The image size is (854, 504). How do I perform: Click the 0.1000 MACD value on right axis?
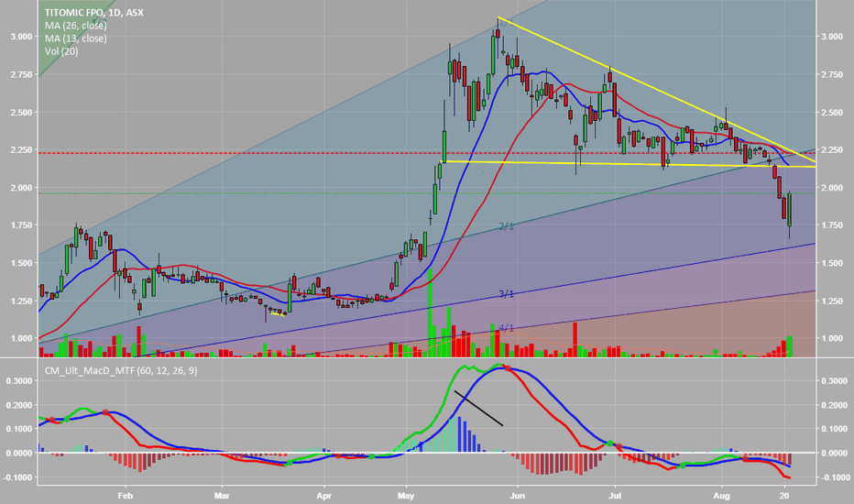pos(834,429)
